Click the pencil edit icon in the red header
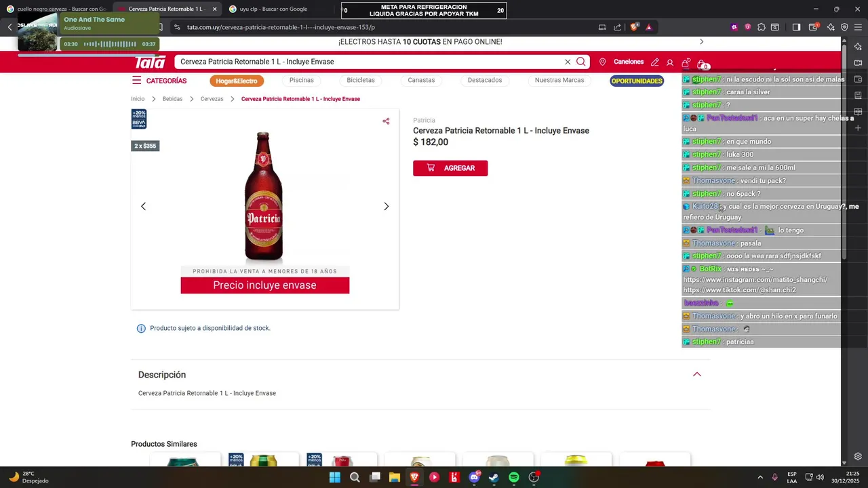Screen dimensions: 868x488 pyautogui.click(x=654, y=62)
